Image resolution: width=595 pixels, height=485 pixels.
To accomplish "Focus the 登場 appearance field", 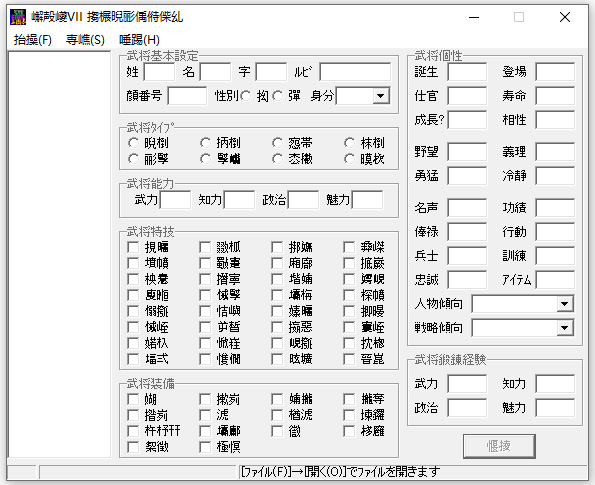I will pyautogui.click(x=555, y=72).
